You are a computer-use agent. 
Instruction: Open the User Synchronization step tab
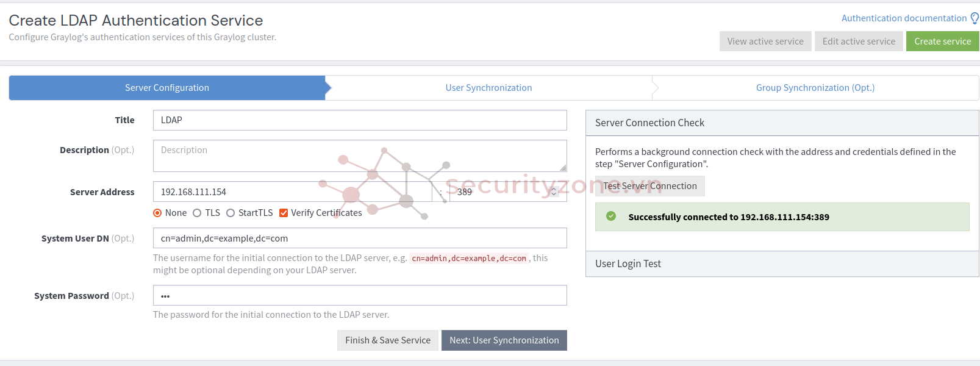[x=489, y=88]
